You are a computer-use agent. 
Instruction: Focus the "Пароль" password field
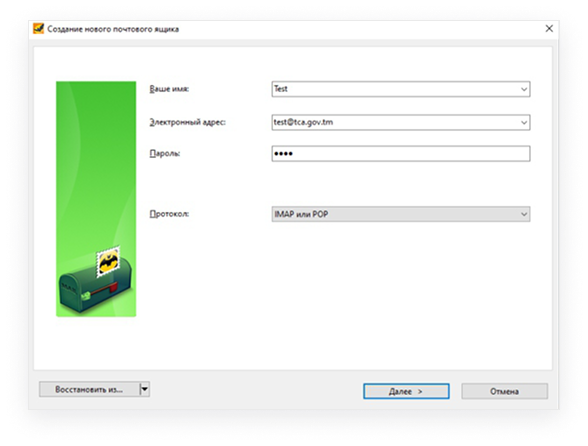pyautogui.click(x=401, y=153)
